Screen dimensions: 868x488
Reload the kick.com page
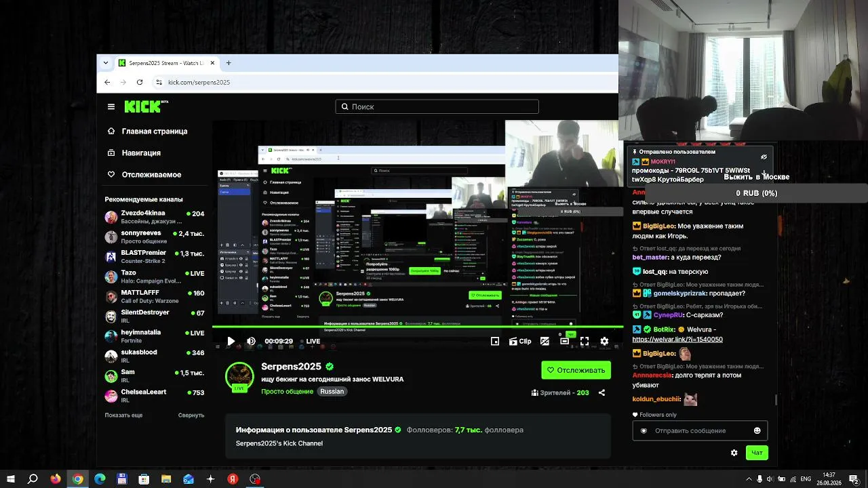point(140,82)
